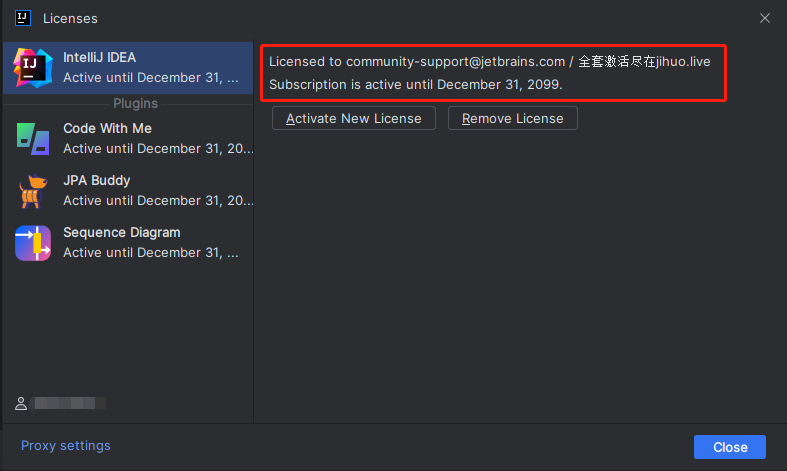Select Sequence Diagram license entry
787x471 pixels.
click(128, 243)
